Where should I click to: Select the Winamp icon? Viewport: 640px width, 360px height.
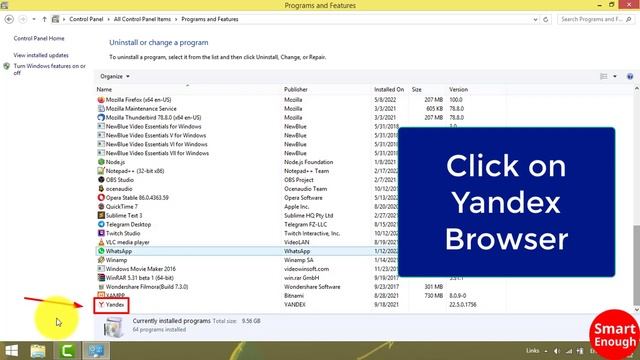[101, 260]
